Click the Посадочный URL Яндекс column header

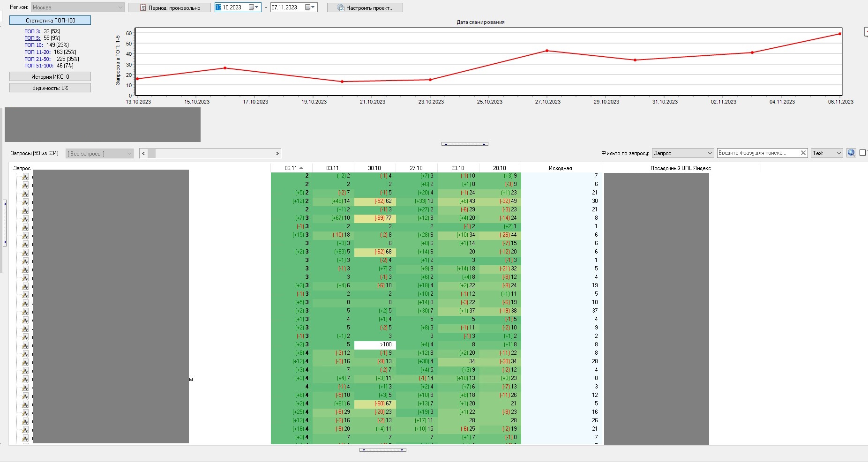tap(680, 168)
